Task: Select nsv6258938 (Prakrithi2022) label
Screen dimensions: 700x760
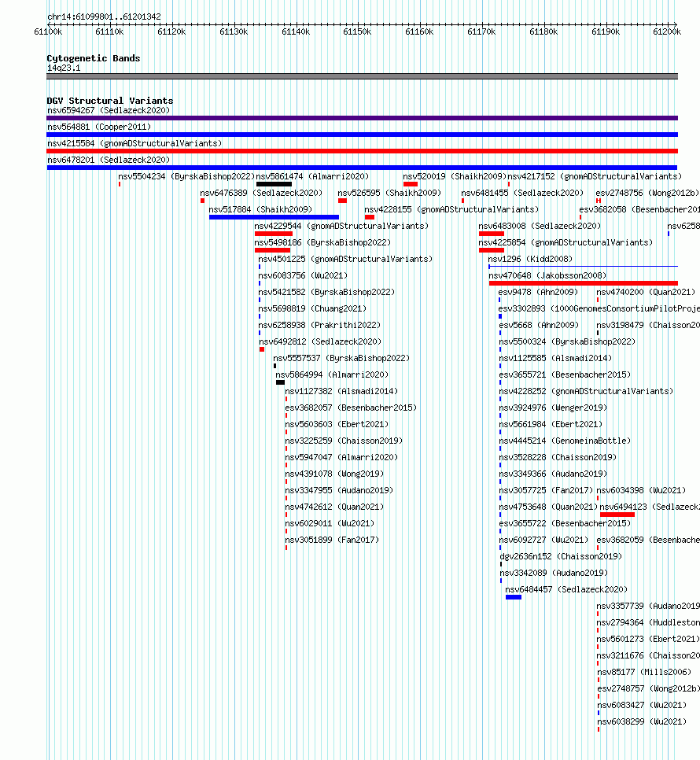Action: pyautogui.click(x=320, y=325)
